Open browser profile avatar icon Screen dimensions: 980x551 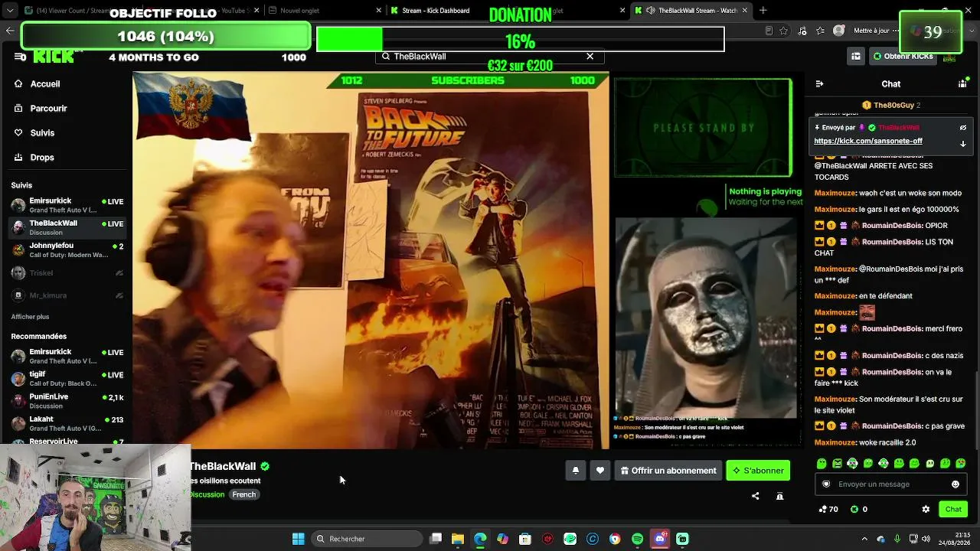[839, 31]
